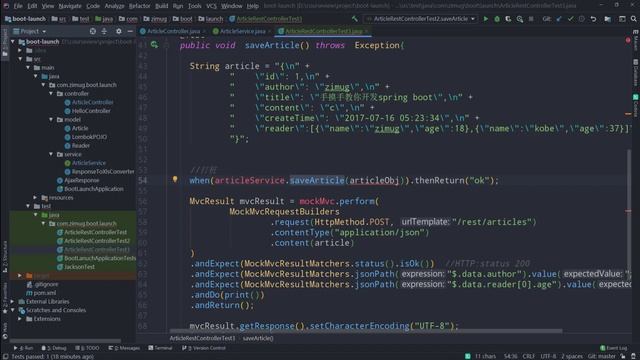Image resolution: width=640 pixels, height=360 pixels.
Task: Open Reader class in model package
Action: [80, 145]
